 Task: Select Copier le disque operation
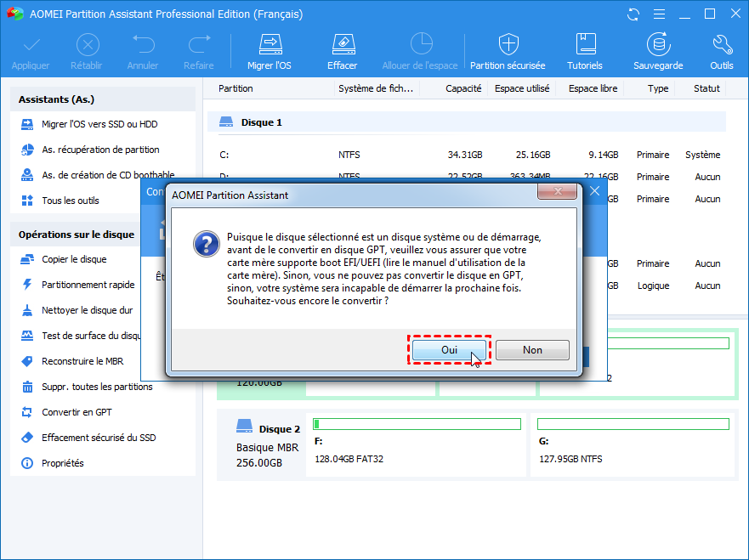coord(74,259)
